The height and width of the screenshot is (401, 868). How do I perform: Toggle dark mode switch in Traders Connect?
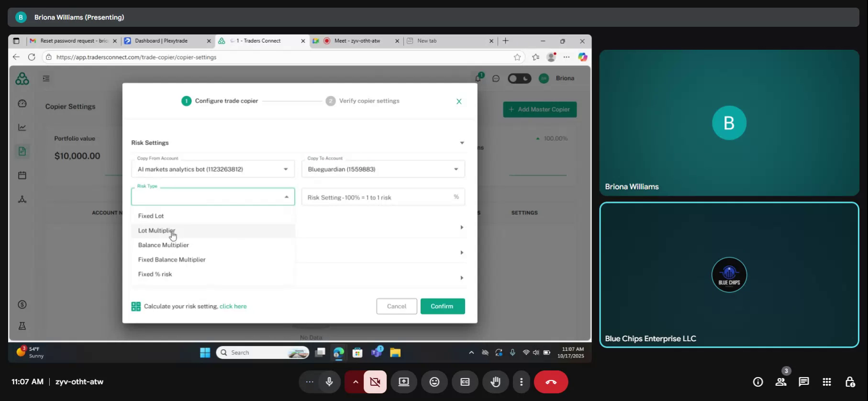coord(519,78)
